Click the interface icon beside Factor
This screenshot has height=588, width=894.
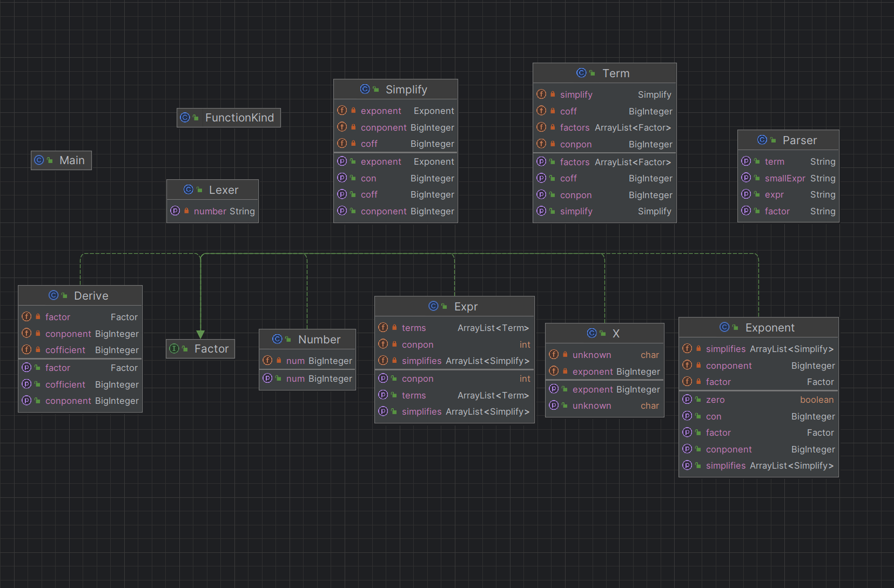point(174,349)
